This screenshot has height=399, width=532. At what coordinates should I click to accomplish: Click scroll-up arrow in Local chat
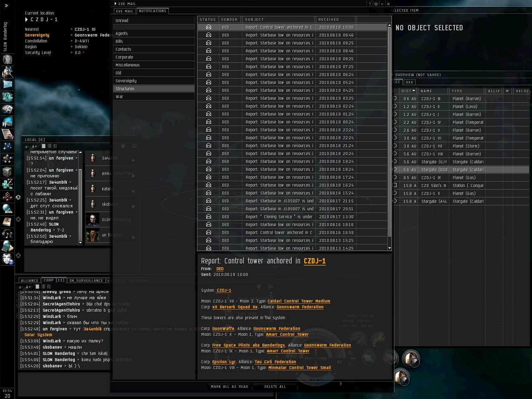80,153
